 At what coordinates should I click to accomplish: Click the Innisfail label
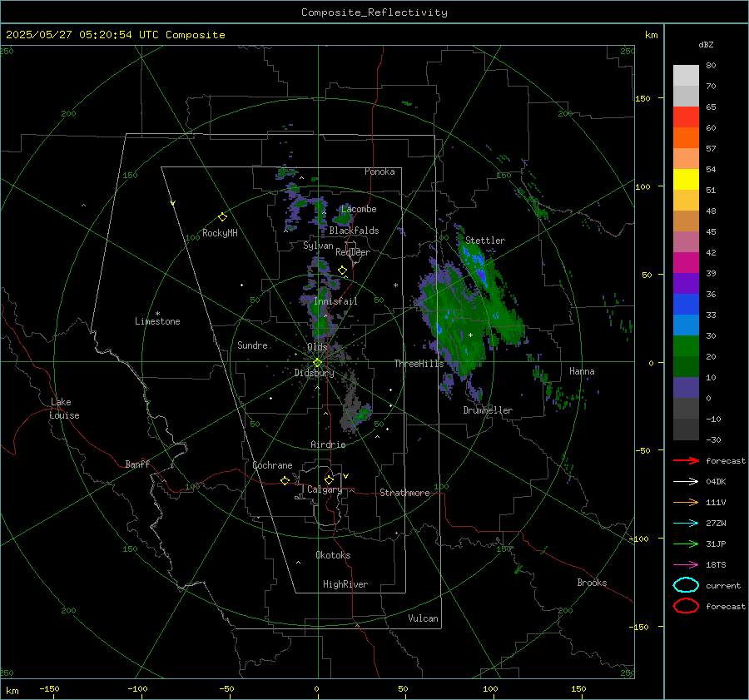335,301
